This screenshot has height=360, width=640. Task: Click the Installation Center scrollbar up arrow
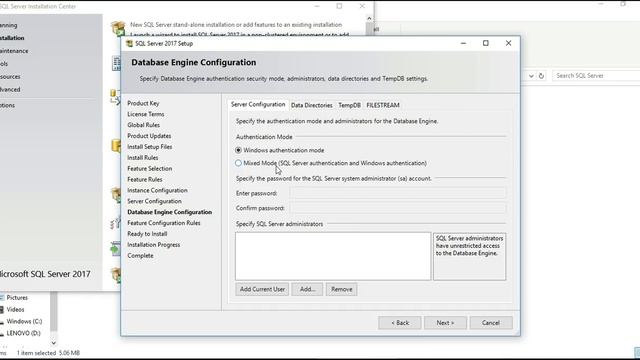(369, 18)
